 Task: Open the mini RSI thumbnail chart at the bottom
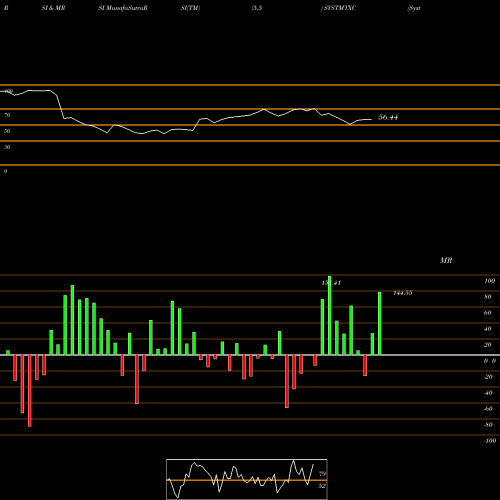coord(247,479)
